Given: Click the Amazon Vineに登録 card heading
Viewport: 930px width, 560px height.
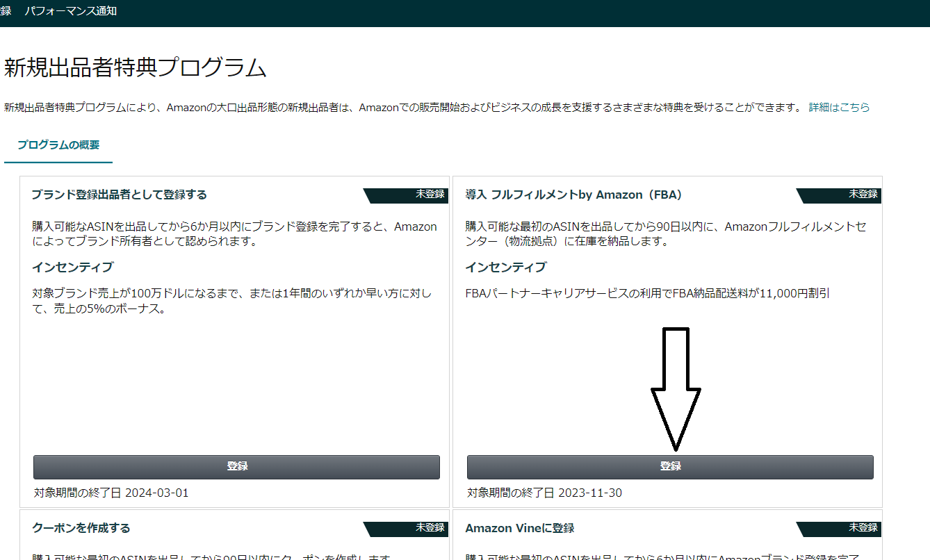Looking at the screenshot, I should pos(520,528).
